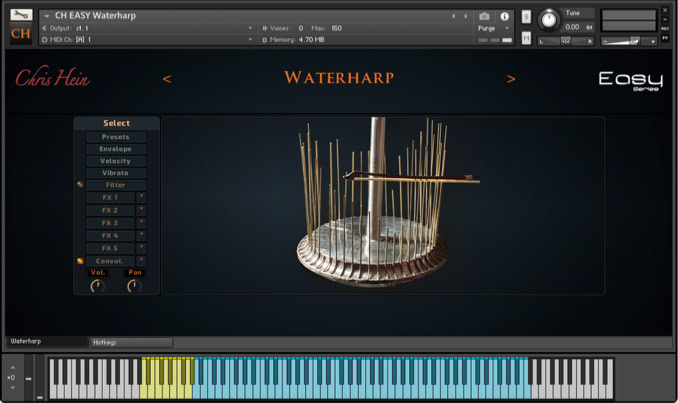Click the CH logo icon
The width and height of the screenshot is (678, 403).
[x=21, y=34]
